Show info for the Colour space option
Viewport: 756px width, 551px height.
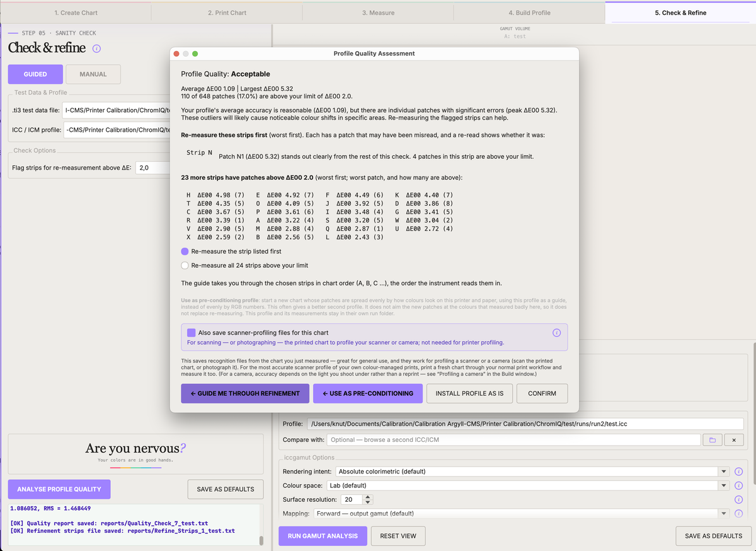click(x=739, y=485)
